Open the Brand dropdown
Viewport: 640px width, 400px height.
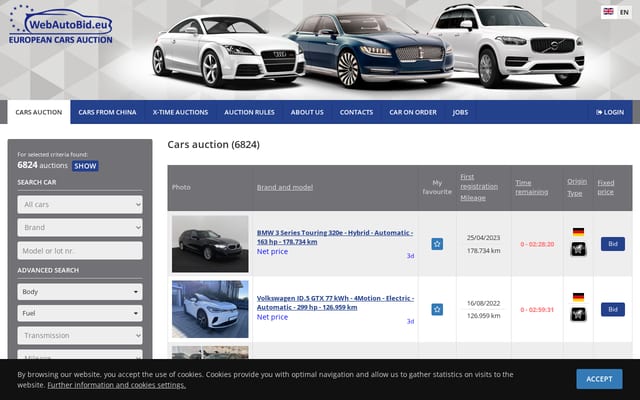point(80,227)
